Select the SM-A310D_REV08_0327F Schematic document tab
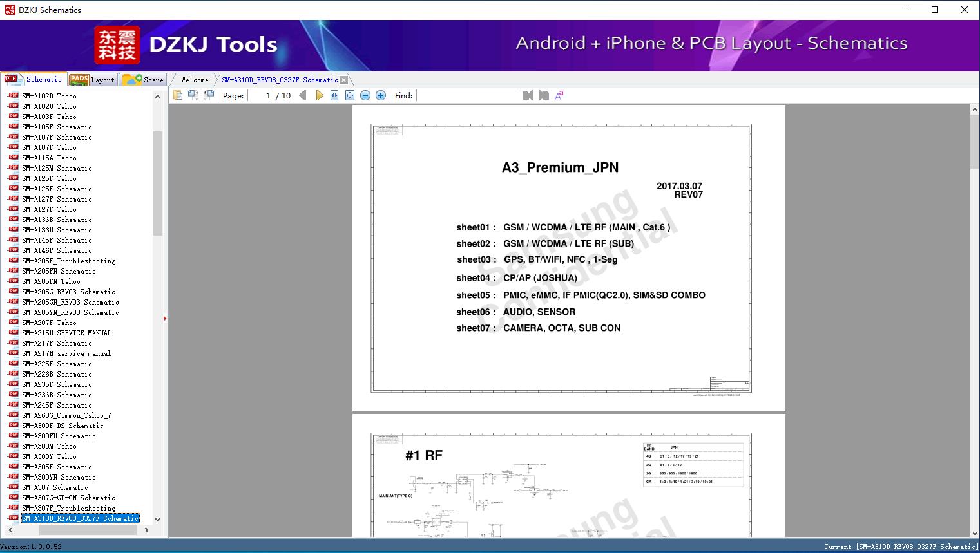The width and height of the screenshot is (980, 553). pyautogui.click(x=280, y=80)
